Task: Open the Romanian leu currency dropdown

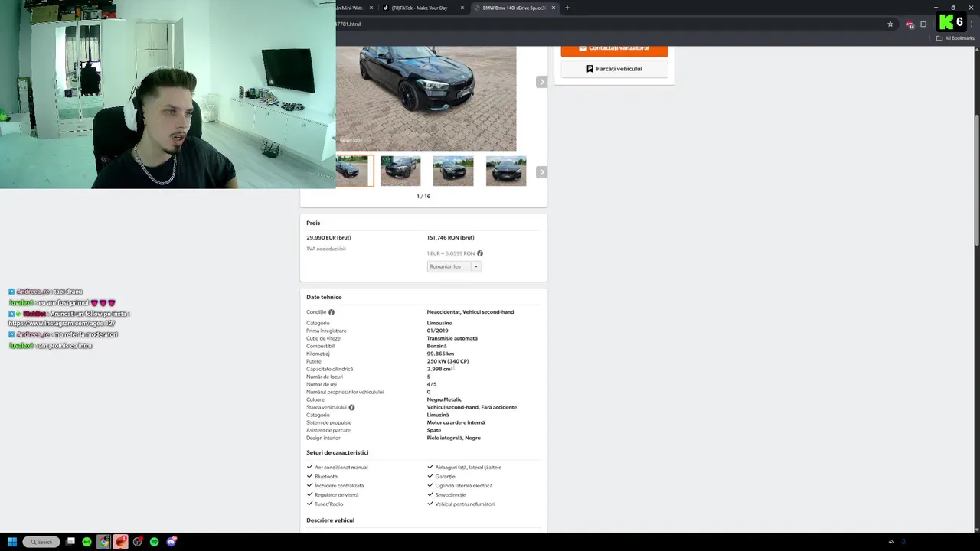Action: [x=454, y=266]
